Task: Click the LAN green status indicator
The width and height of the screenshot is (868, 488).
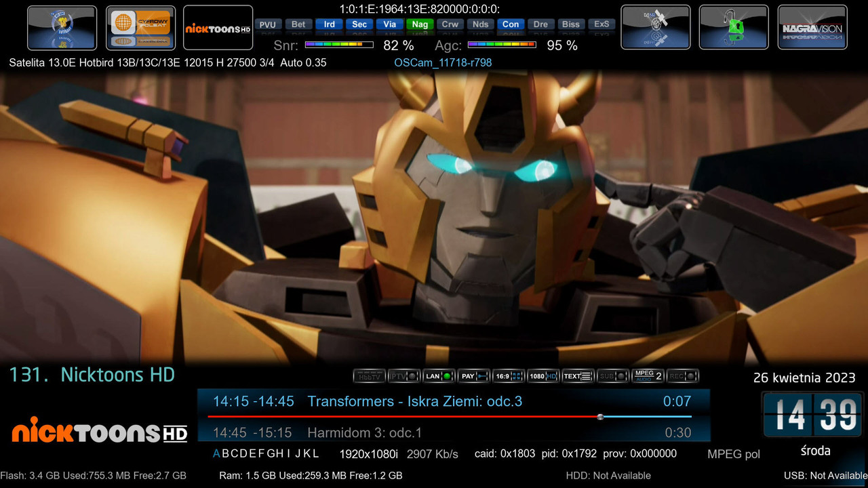Action: click(439, 376)
